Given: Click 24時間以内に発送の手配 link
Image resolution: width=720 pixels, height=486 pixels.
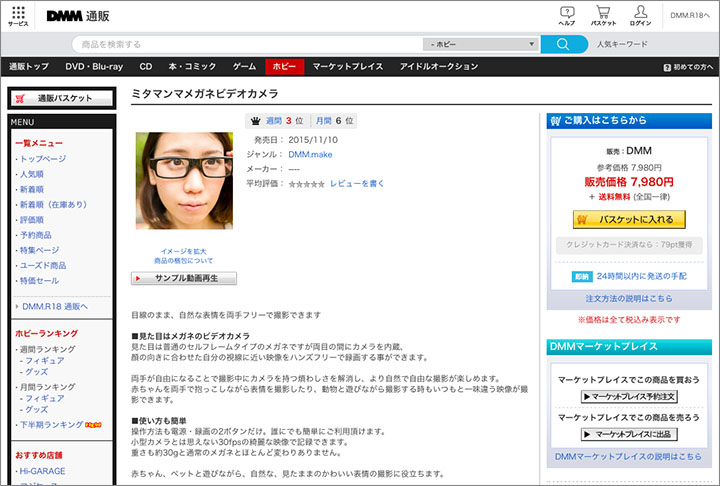Looking at the screenshot, I should [x=641, y=277].
